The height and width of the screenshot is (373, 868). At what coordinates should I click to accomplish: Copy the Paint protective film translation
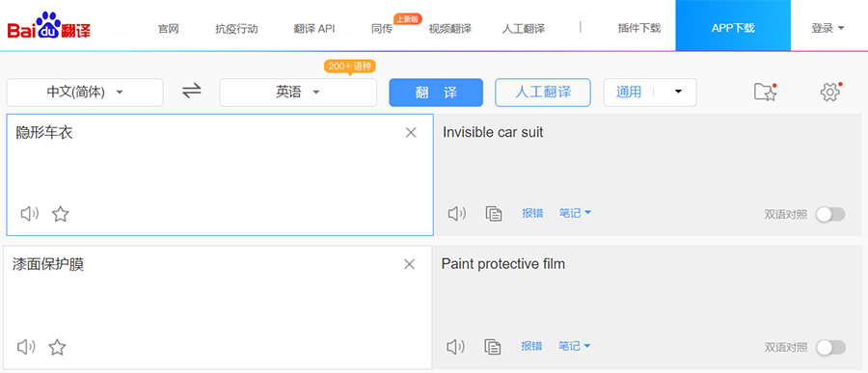tap(492, 346)
